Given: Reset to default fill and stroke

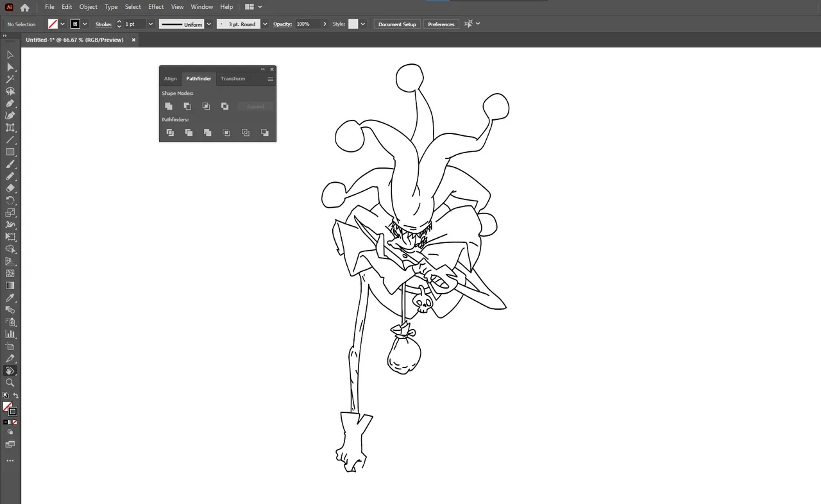Looking at the screenshot, I should point(5,396).
